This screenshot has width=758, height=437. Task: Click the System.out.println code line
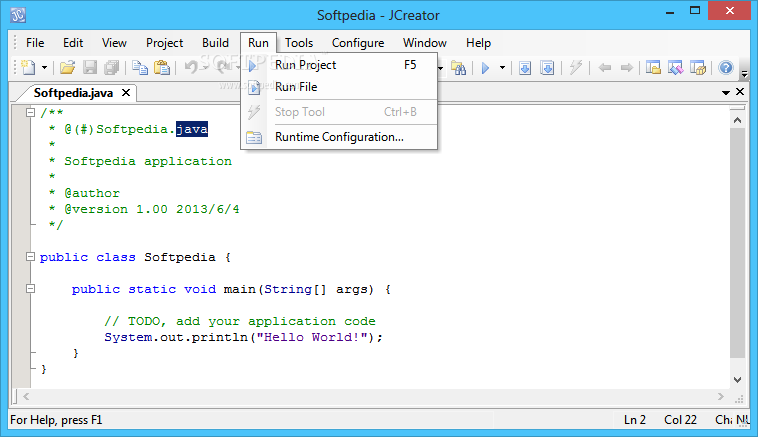[x=243, y=337]
